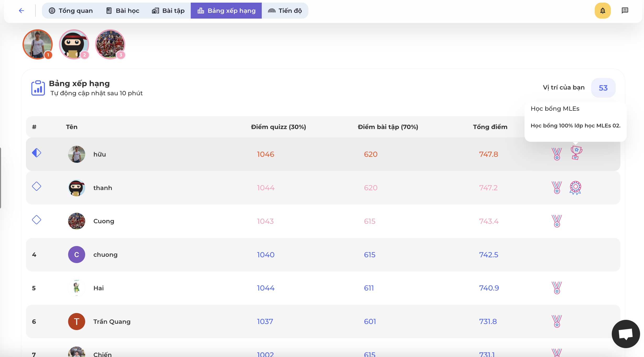The height and width of the screenshot is (357, 644).
Task: Click Trần Quang's red T avatar
Action: pyautogui.click(x=77, y=321)
